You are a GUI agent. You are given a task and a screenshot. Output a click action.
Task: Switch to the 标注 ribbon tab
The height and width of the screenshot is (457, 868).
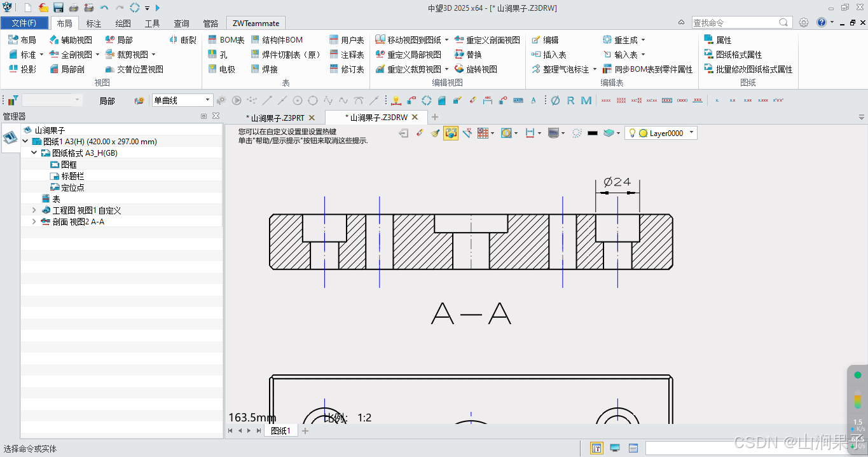click(x=93, y=23)
